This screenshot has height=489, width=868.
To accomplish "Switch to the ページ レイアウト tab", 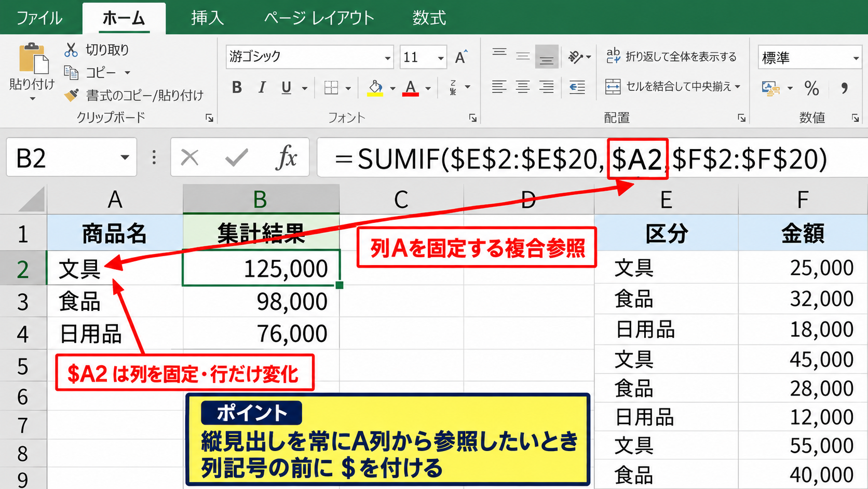I will pos(319,18).
